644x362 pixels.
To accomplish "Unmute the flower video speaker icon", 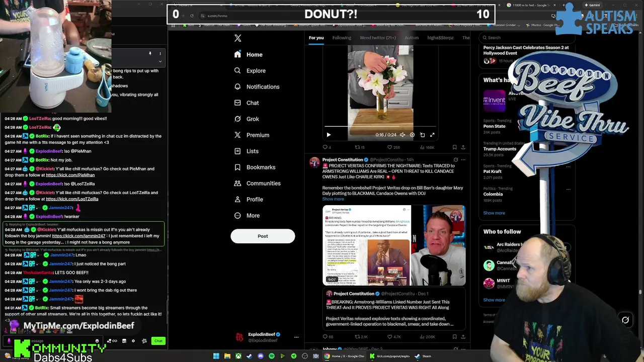I will click(x=402, y=135).
